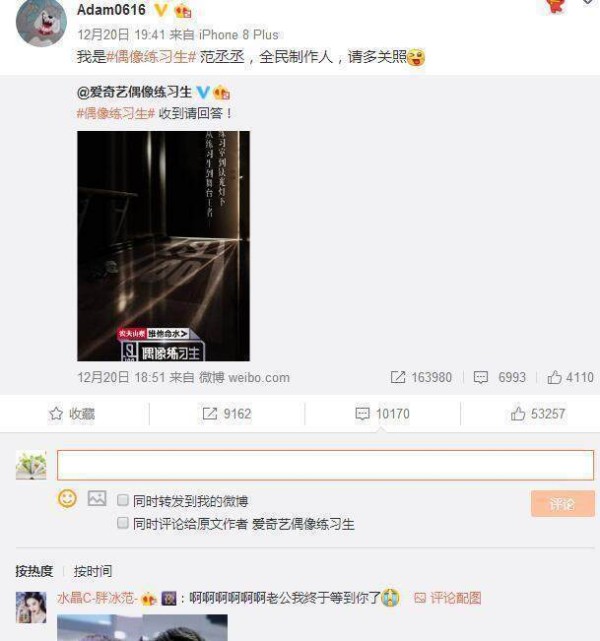This screenshot has height=641, width=600.
Task: Add the post to 收藏 favorites
Action: click(72, 414)
